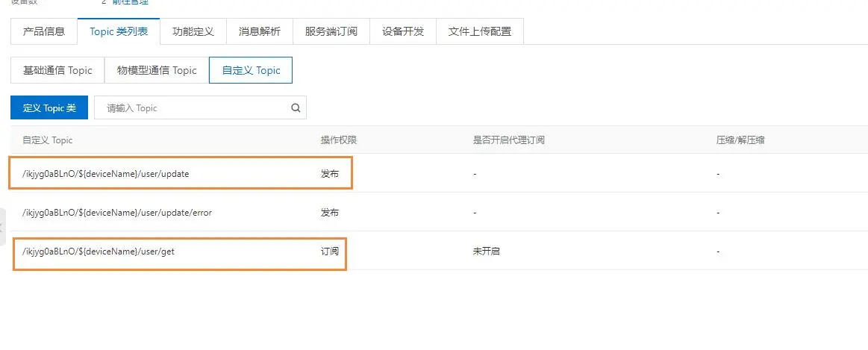
Task: Click the /user/get topic row
Action: (99, 251)
